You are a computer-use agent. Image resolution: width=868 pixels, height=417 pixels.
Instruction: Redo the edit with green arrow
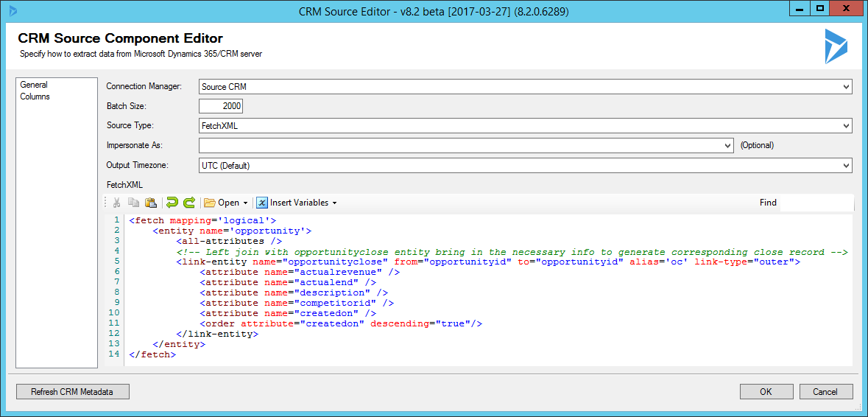(189, 203)
